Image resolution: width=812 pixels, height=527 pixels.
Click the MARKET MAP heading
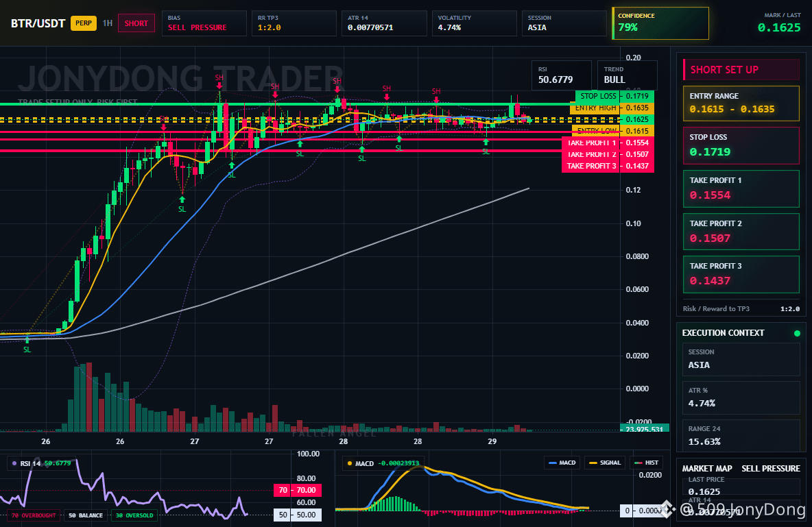click(707, 469)
